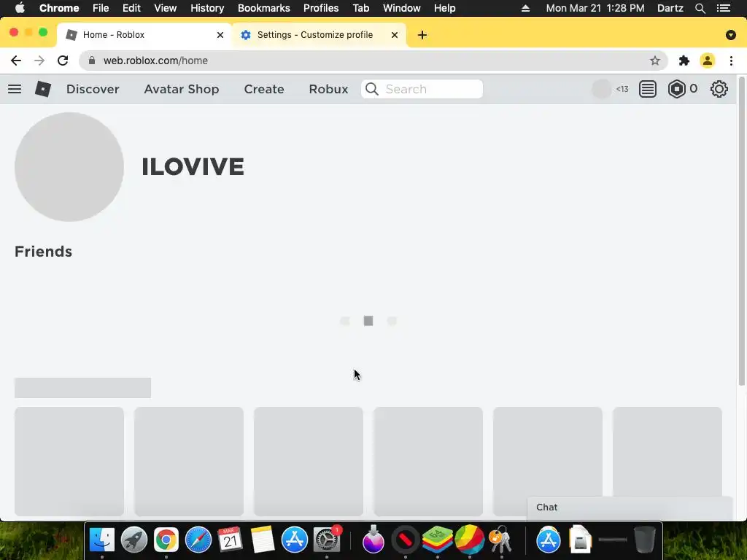The image size is (747, 560).
Task: Open the Create page
Action: (x=264, y=89)
